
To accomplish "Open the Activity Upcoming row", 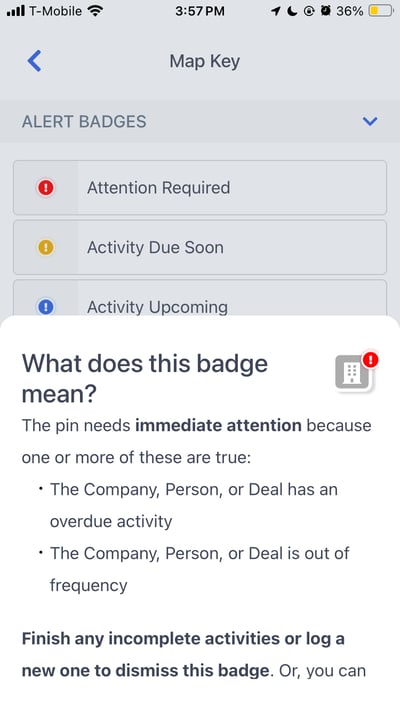I will click(200, 298).
